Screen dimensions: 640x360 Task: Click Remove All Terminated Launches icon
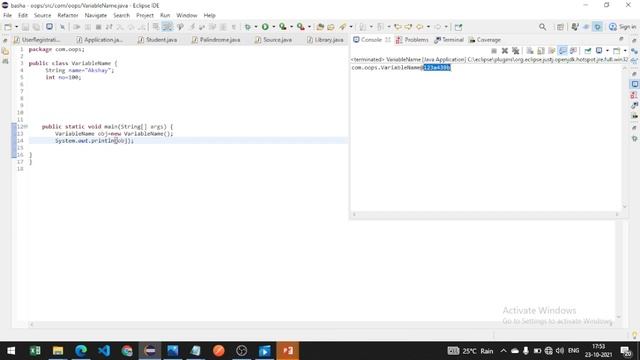(516, 51)
